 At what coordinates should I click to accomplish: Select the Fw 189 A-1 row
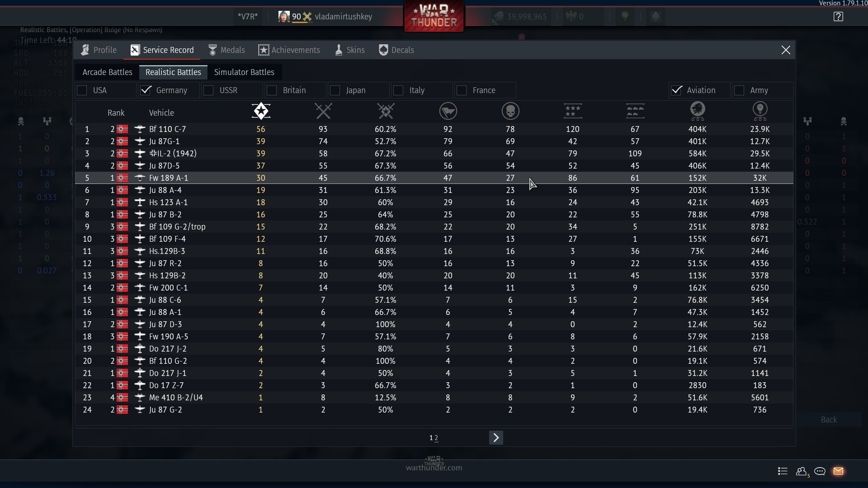click(434, 178)
